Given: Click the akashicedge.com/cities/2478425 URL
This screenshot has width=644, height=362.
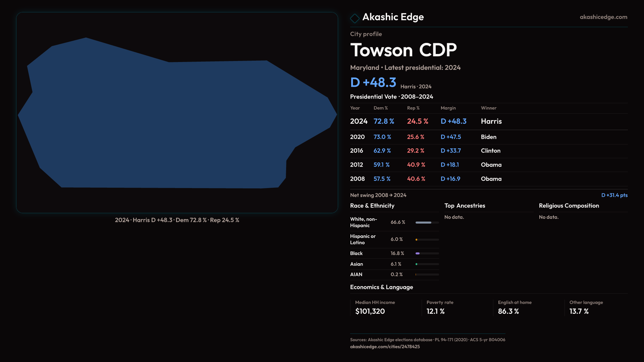Looking at the screenshot, I should click(x=385, y=347).
